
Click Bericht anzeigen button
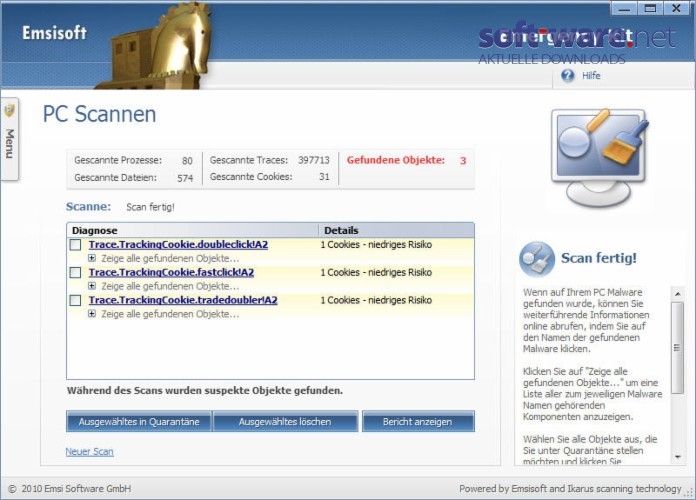click(418, 421)
